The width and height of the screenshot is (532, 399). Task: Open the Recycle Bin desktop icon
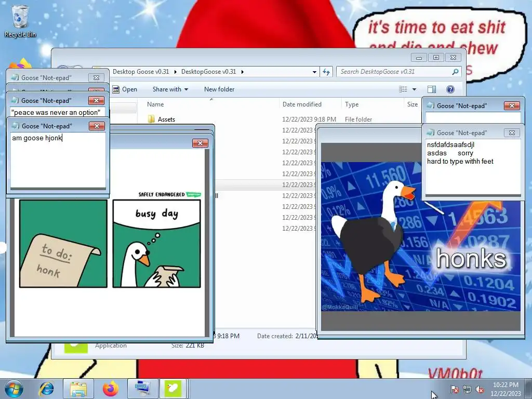click(x=20, y=21)
